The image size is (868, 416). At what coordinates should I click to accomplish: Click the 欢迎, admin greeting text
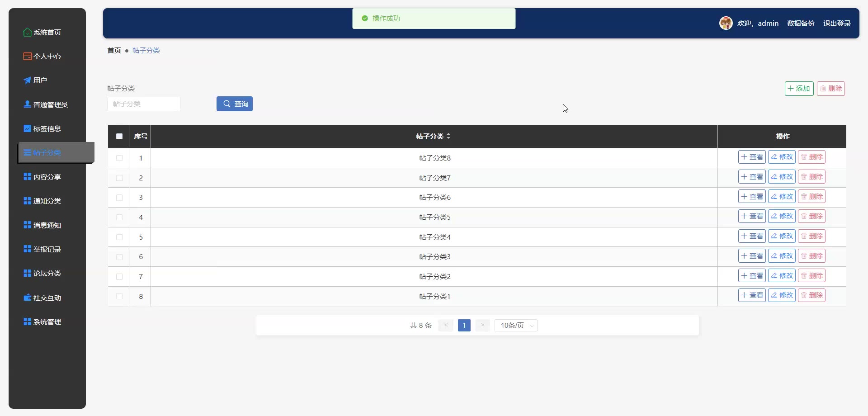pyautogui.click(x=758, y=23)
